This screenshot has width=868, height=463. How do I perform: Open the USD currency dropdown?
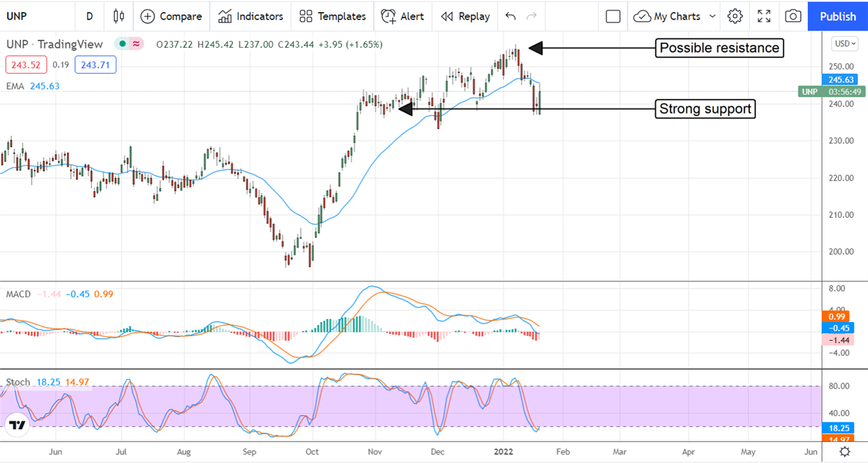(844, 43)
